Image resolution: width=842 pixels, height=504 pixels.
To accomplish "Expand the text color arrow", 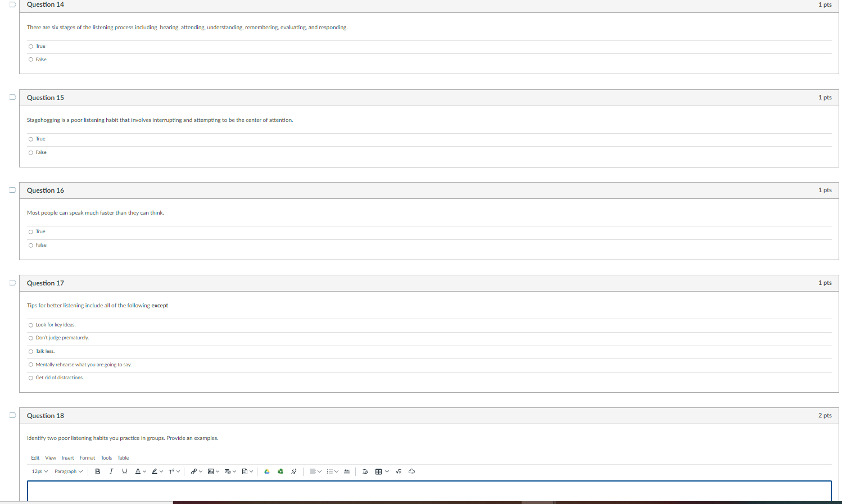I will pyautogui.click(x=144, y=471).
